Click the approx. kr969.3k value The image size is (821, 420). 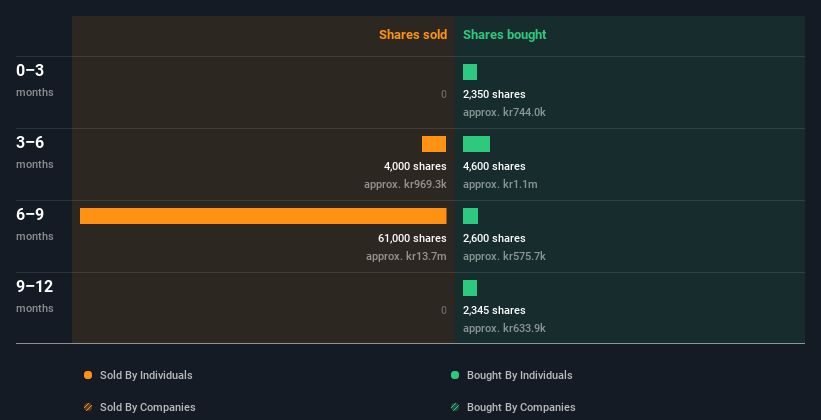point(405,184)
